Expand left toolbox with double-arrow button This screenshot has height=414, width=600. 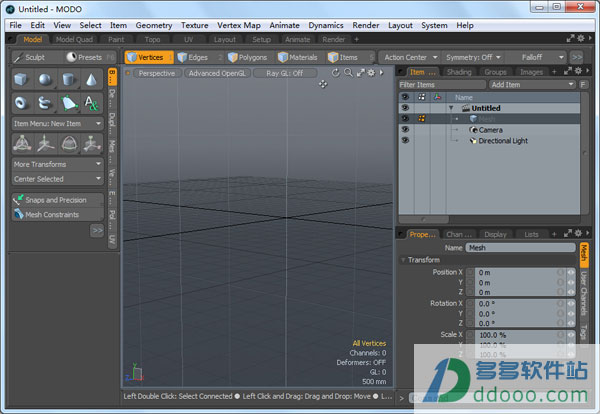(97, 231)
